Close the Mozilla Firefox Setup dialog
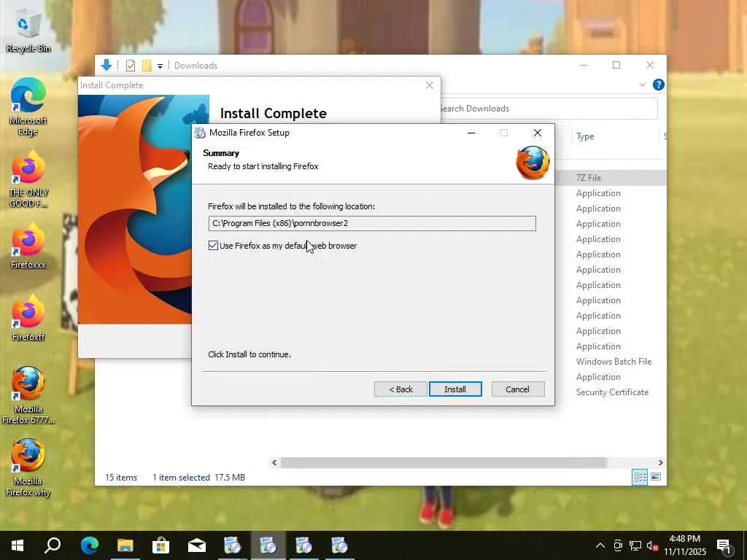The image size is (747, 560). pos(538,133)
